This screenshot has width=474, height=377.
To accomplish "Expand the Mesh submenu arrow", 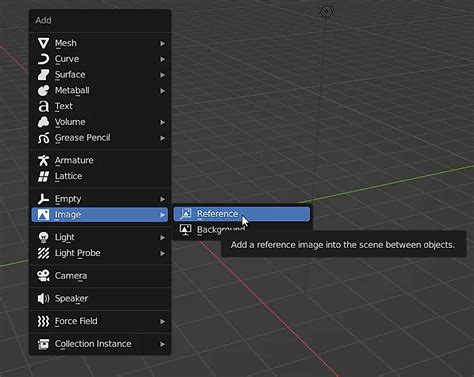I will click(x=162, y=43).
